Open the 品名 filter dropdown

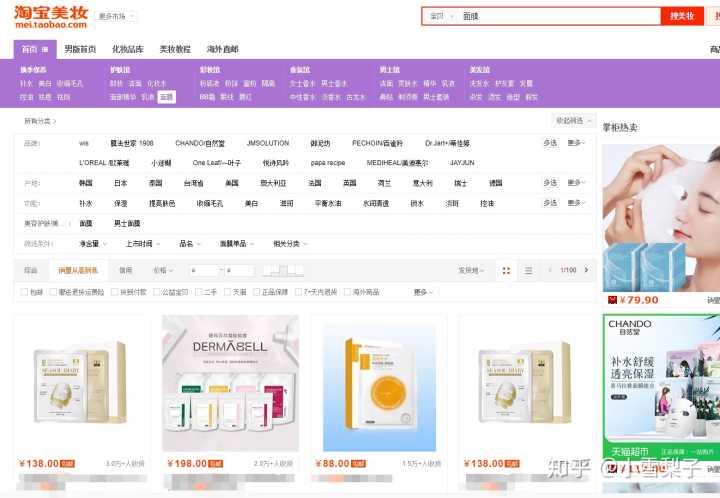point(190,244)
